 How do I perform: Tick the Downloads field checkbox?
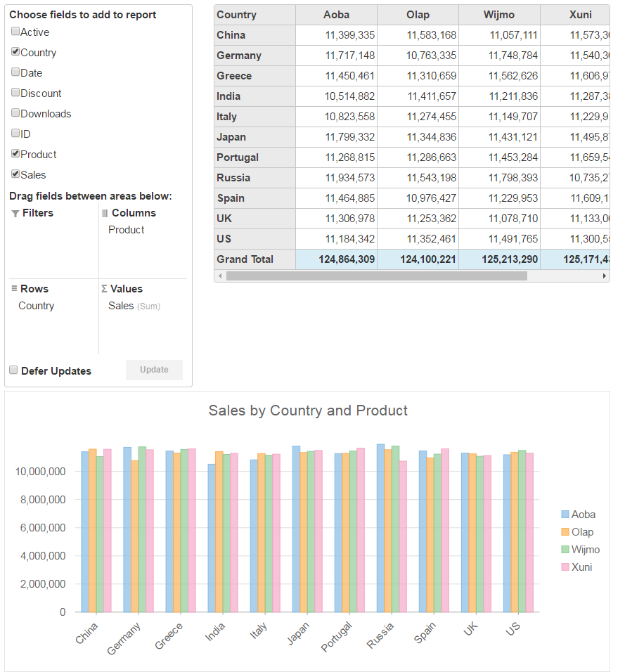click(15, 113)
